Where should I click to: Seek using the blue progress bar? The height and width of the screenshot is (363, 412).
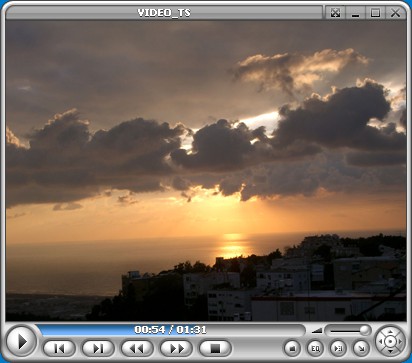172,330
